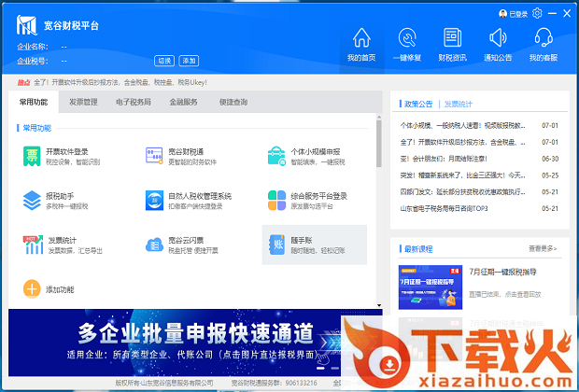Click the scrollbar down arrow
The height and width of the screenshot is (392, 579).
tap(379, 305)
